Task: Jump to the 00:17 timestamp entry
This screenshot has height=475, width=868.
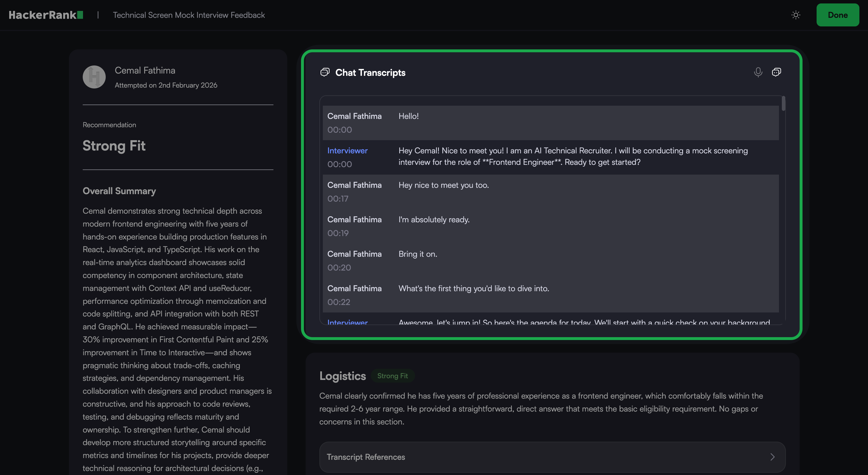Action: [x=338, y=199]
